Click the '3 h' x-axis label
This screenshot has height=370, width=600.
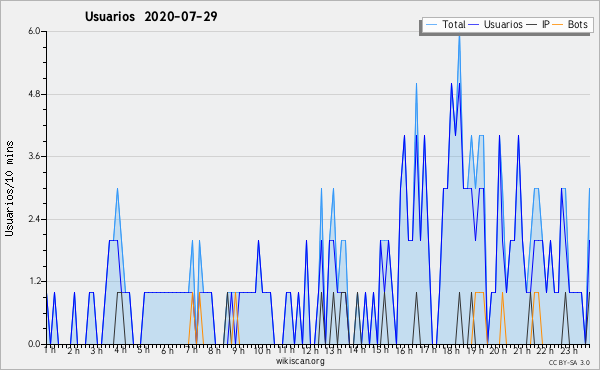pos(96,350)
